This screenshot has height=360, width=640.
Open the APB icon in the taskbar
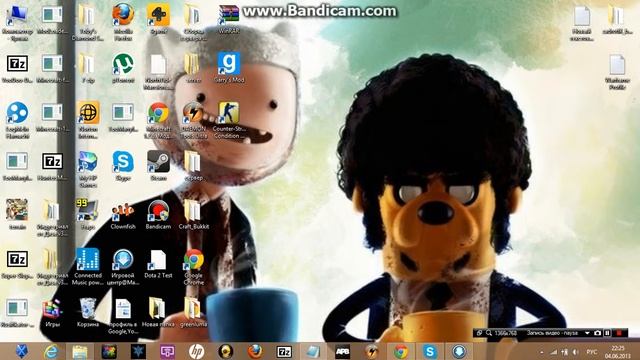(x=342, y=351)
